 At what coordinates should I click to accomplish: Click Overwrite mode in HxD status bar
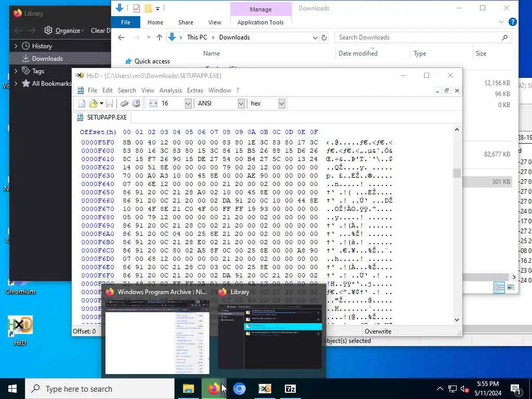(x=378, y=331)
